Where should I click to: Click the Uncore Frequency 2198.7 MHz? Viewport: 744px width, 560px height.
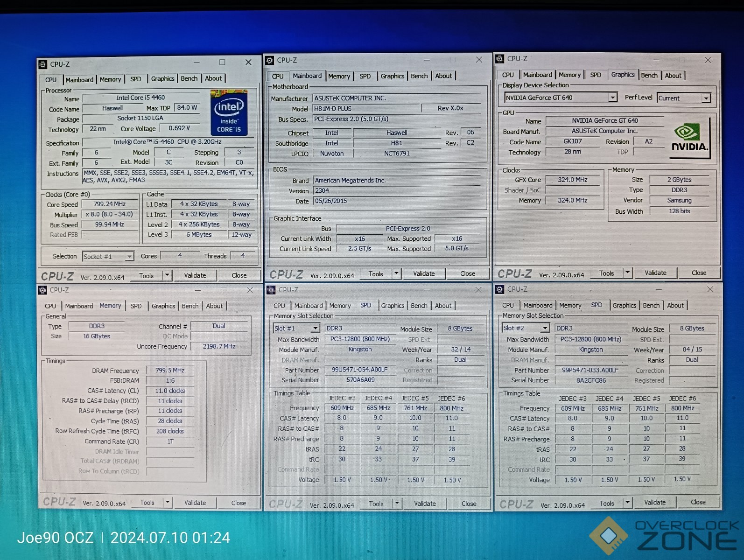(x=219, y=346)
